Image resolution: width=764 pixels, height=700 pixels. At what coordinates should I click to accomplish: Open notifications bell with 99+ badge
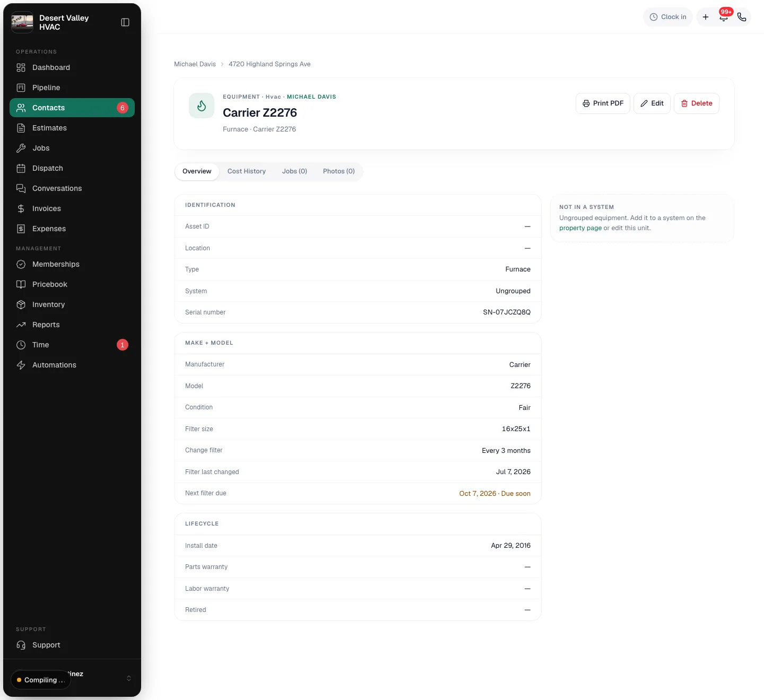click(724, 17)
